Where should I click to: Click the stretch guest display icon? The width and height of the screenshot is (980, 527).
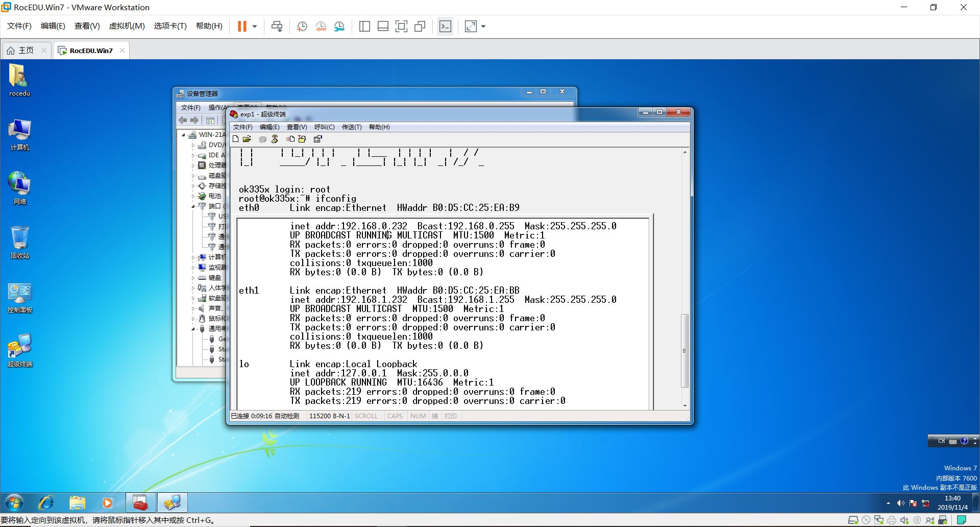pyautogui.click(x=471, y=26)
